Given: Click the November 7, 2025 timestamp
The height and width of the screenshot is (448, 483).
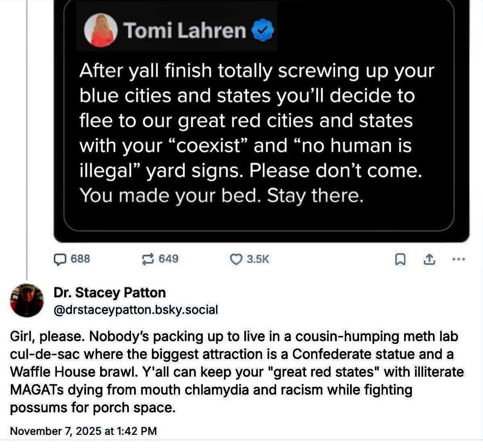Looking at the screenshot, I should click(83, 431).
